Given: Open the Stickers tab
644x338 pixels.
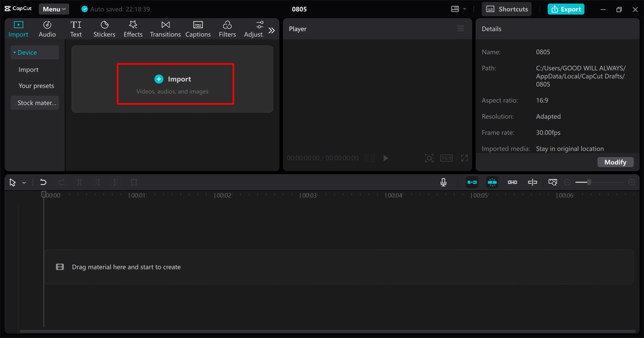Looking at the screenshot, I should 104,29.
